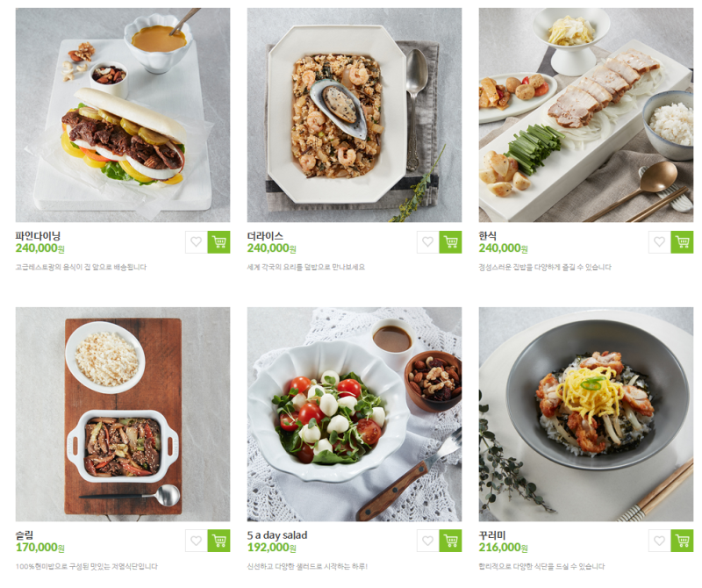702x588 pixels.
Task: View the 슬림 brown rice meal photo
Action: click(123, 414)
